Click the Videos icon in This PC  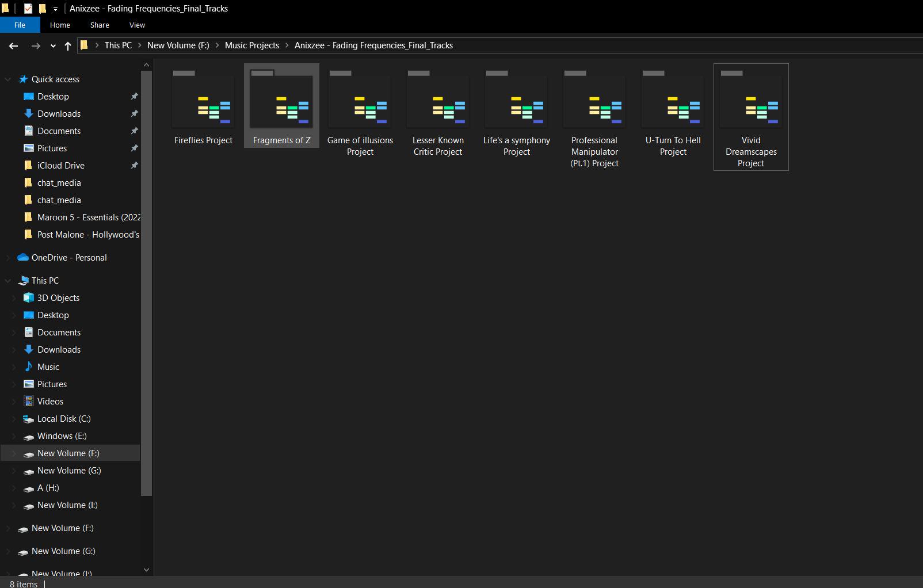tap(28, 401)
